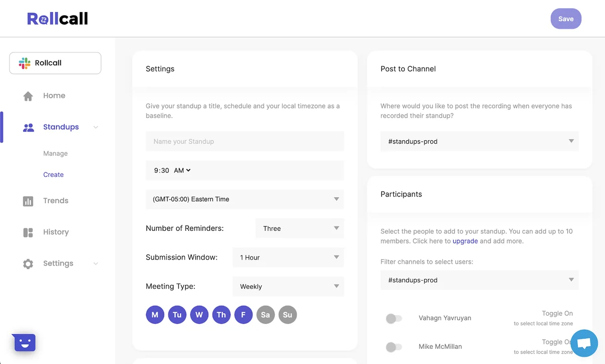Select the Create submenu item
The image size is (605, 364).
pyautogui.click(x=53, y=175)
